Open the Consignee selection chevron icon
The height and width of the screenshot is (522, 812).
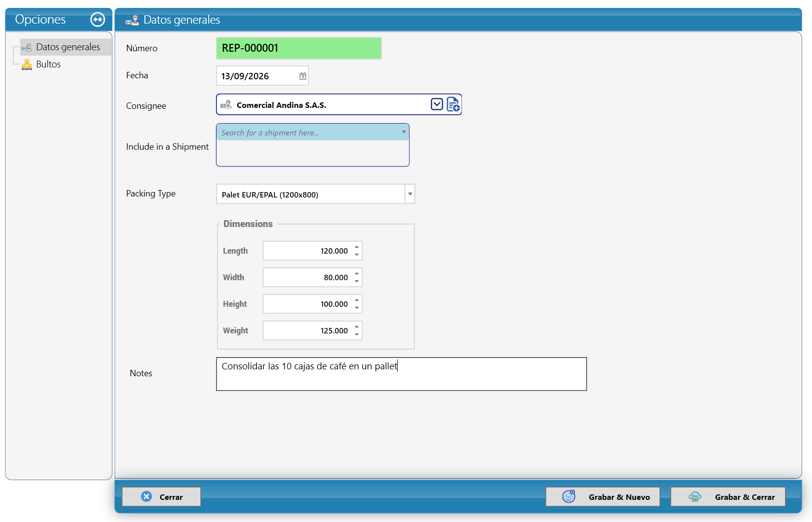point(437,104)
